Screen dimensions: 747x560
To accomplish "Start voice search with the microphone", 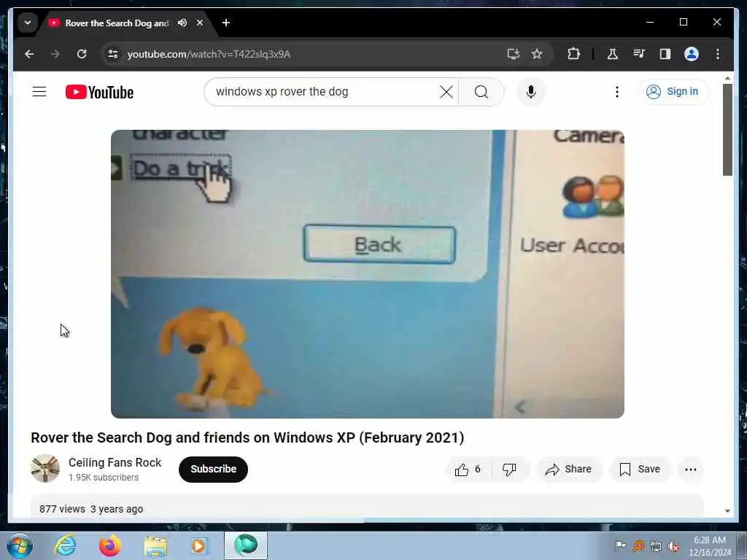I will (531, 92).
